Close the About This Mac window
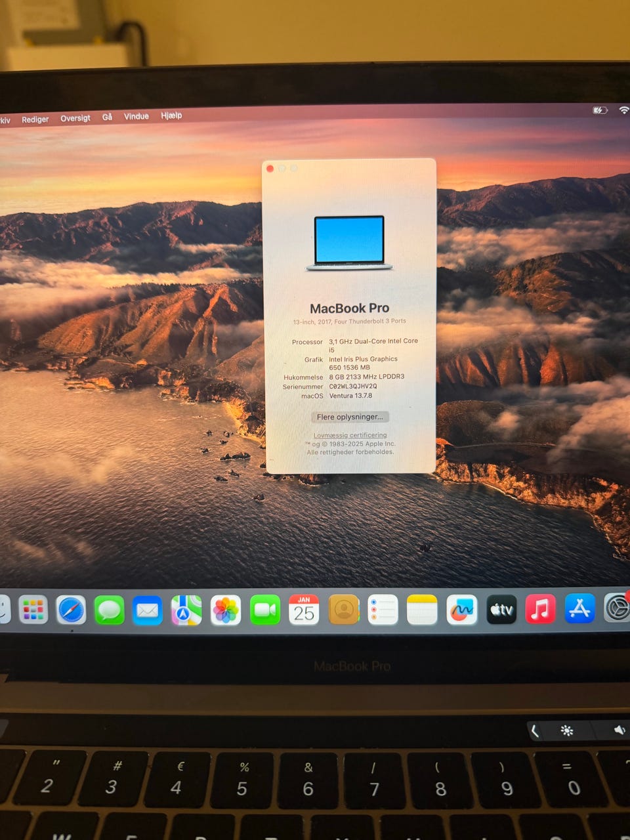Image resolution: width=630 pixels, height=840 pixels. tap(270, 169)
